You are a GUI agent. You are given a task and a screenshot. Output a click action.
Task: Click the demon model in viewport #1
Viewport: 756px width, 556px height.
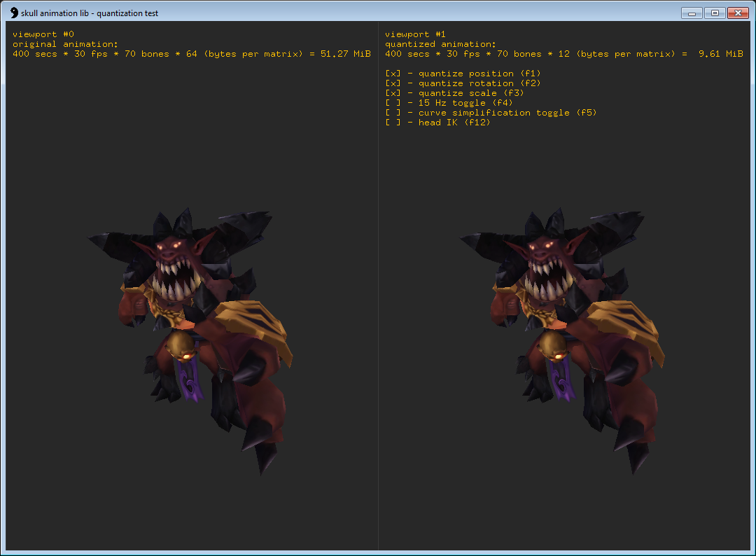[x=562, y=342]
